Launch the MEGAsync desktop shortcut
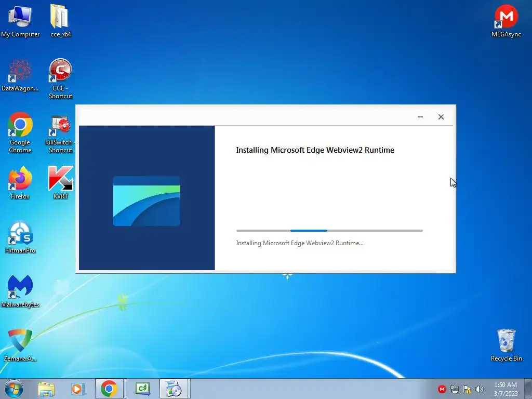 (506, 20)
